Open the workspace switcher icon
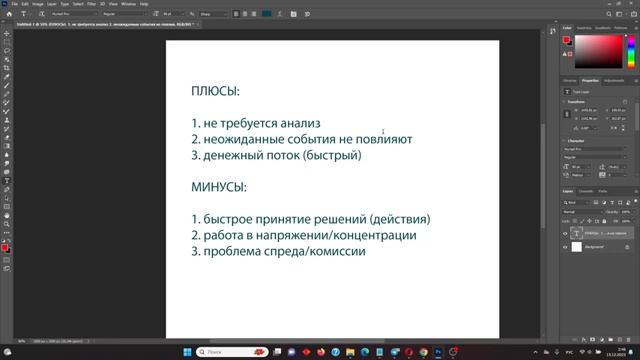The height and width of the screenshot is (360, 640). pyautogui.click(x=619, y=14)
